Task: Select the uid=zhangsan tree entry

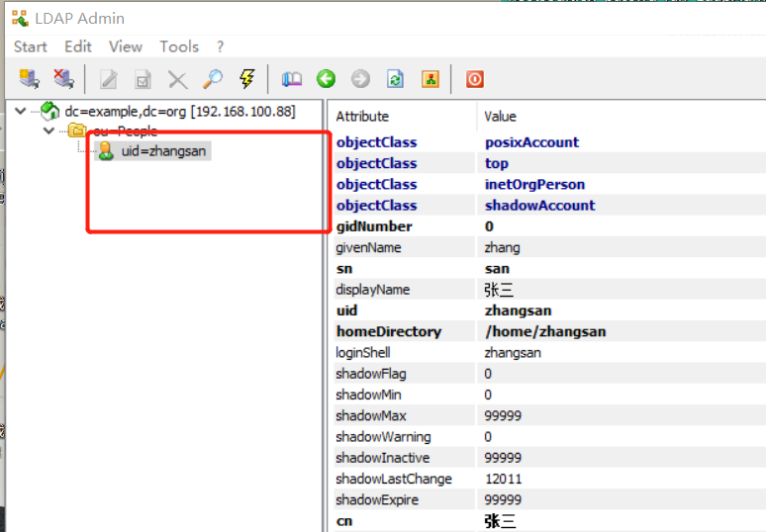Action: [163, 150]
